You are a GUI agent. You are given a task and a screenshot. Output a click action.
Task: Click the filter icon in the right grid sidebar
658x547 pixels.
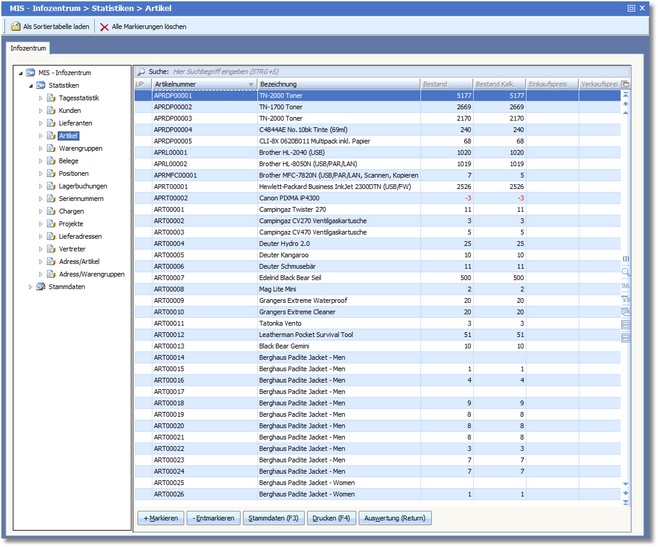pyautogui.click(x=626, y=298)
